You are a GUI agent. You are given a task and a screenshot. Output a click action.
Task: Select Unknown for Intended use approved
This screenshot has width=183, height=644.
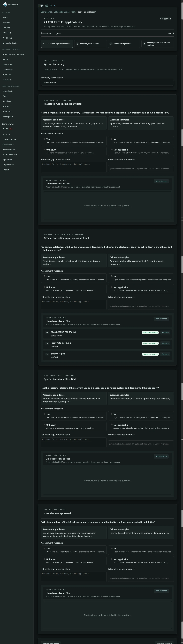point(44,559)
